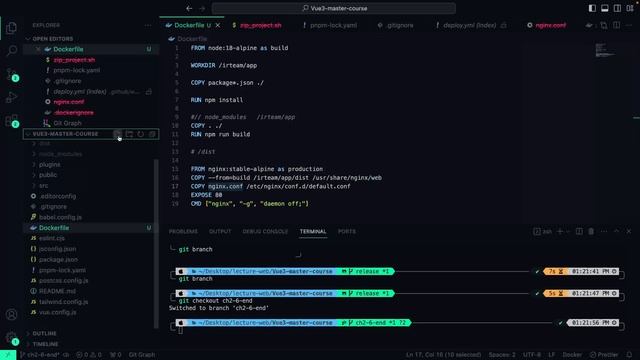640x360 pixels.
Task: Click Git Graph in the status bar
Action: 141,355
